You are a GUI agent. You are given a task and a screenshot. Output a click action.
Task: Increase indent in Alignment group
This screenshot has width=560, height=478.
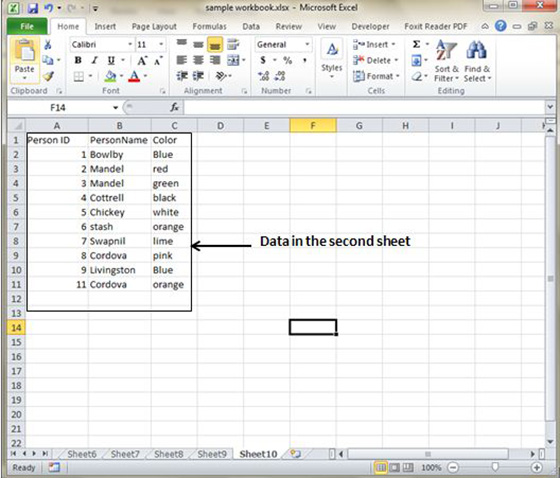click(x=198, y=76)
